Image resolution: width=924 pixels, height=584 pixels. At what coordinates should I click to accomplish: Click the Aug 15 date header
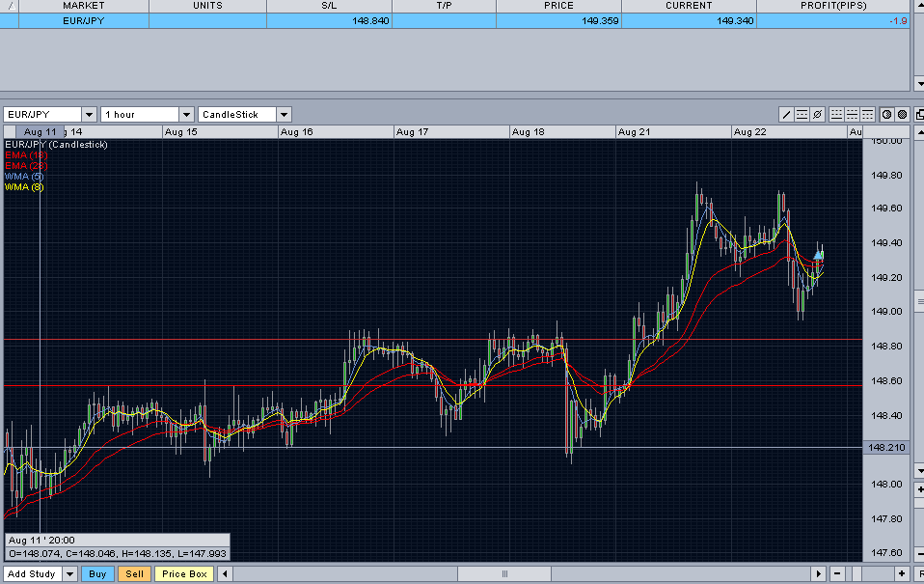coord(181,132)
